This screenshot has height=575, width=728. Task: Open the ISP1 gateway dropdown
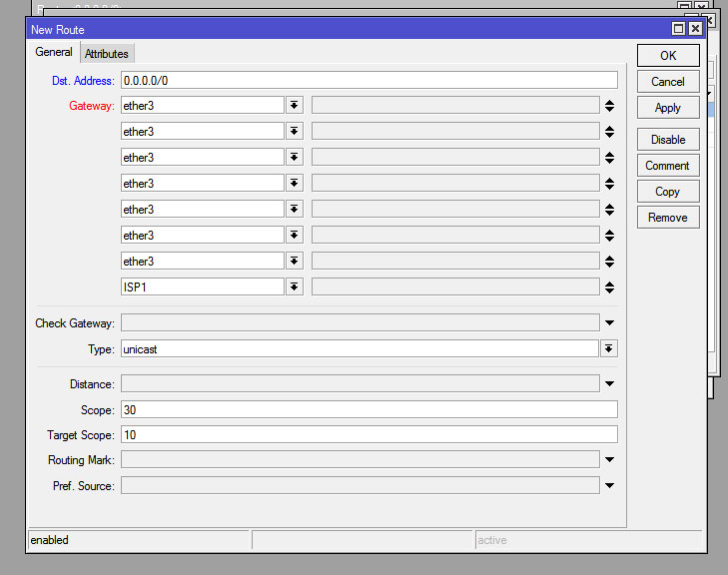coord(295,287)
